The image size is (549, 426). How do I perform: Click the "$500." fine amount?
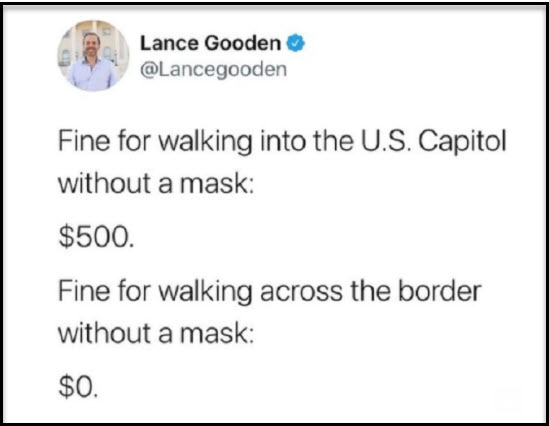tap(96, 237)
